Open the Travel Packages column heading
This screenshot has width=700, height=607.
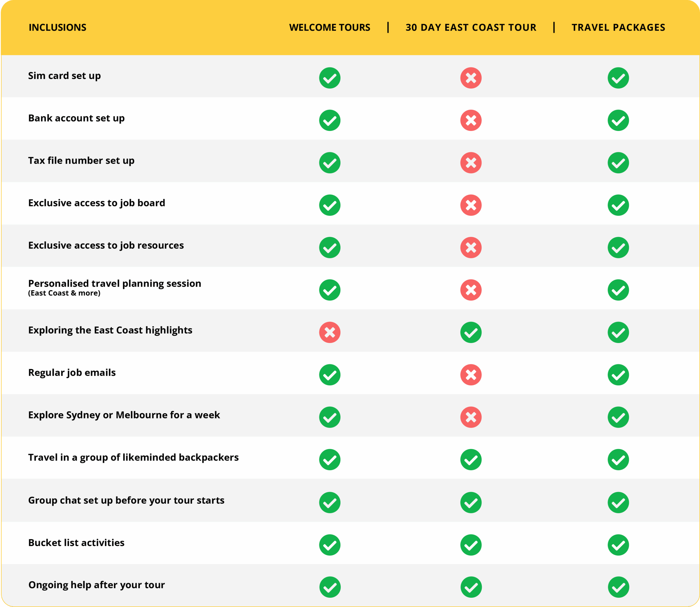click(618, 27)
